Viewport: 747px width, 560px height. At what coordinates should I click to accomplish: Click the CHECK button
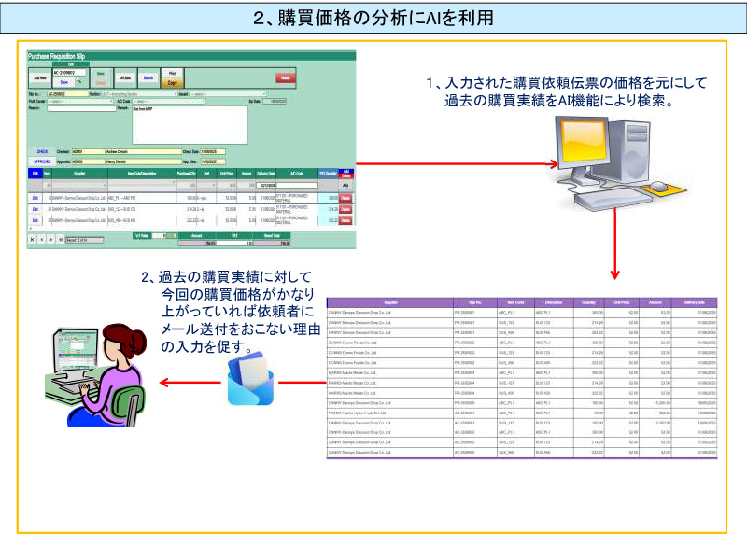(x=42, y=151)
